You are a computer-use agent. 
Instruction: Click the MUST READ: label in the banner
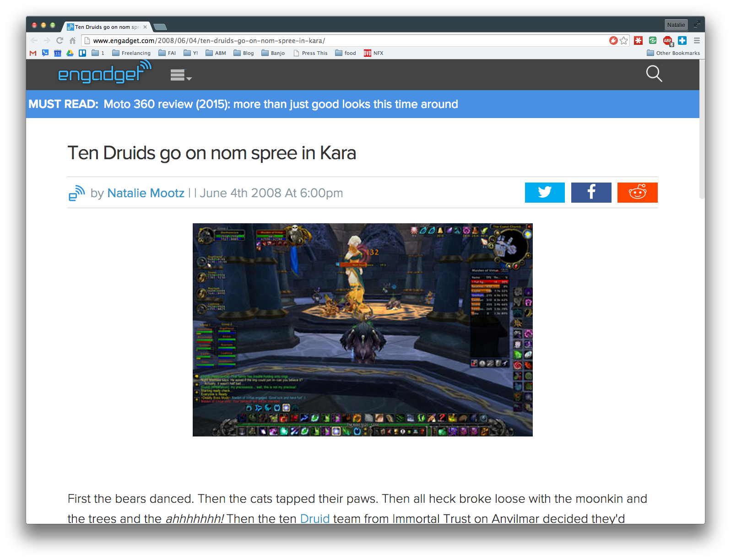[63, 104]
